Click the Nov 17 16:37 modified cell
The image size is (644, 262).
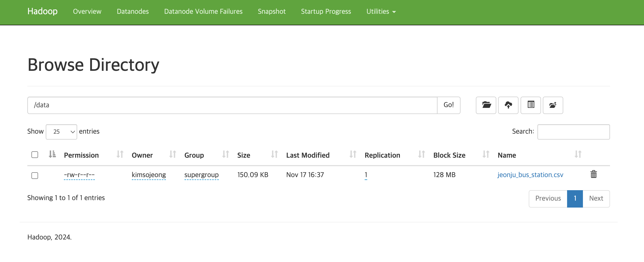[x=305, y=175]
